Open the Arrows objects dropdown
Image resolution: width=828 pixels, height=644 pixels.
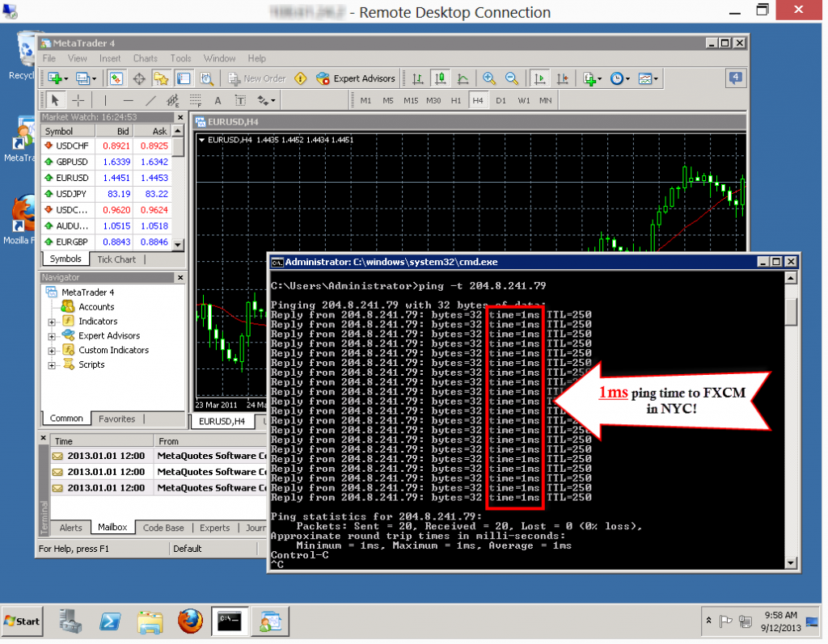266,100
